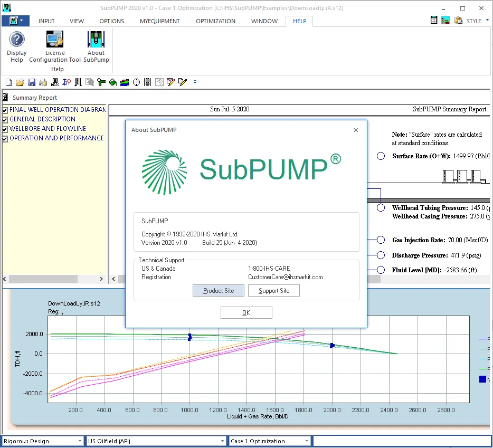Screen dimensions: 493x448
Task: Click the summary report left scroll arrow
Action: coord(114,279)
